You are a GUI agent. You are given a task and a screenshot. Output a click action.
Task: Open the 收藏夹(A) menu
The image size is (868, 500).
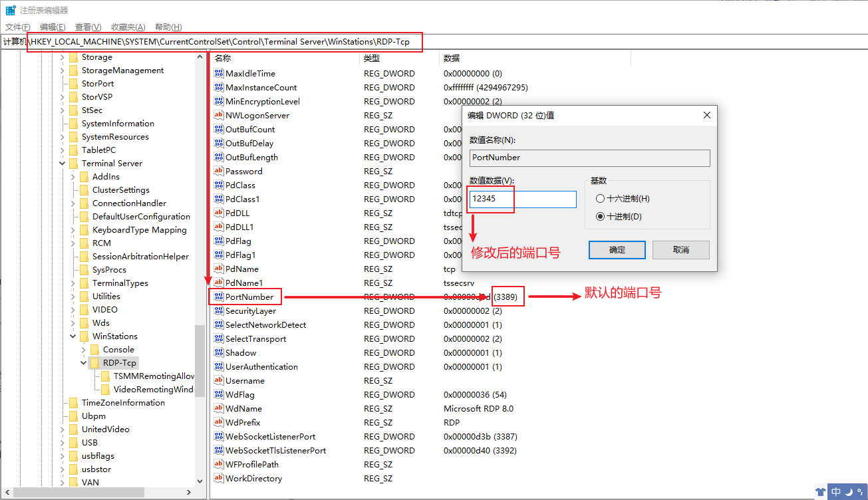128,27
